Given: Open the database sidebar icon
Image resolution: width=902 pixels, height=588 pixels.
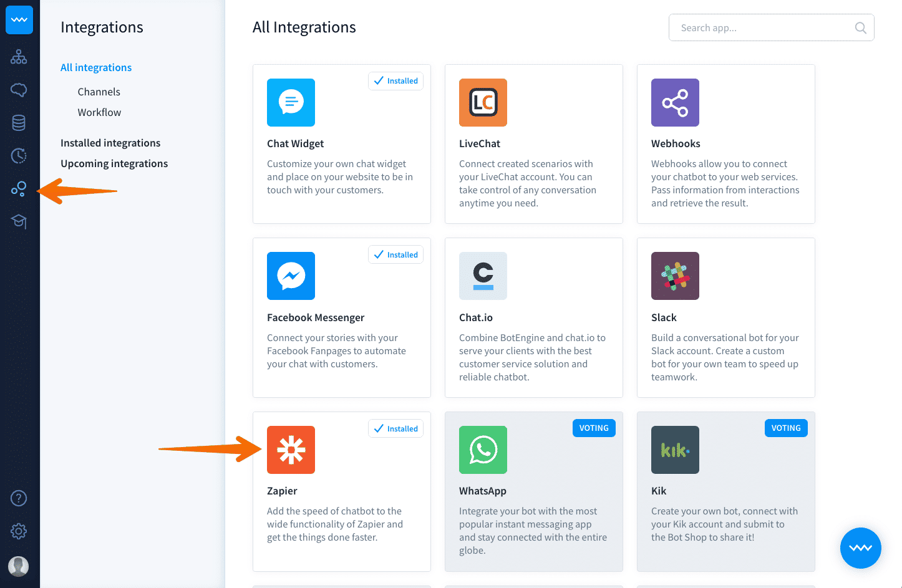Looking at the screenshot, I should pos(19,123).
